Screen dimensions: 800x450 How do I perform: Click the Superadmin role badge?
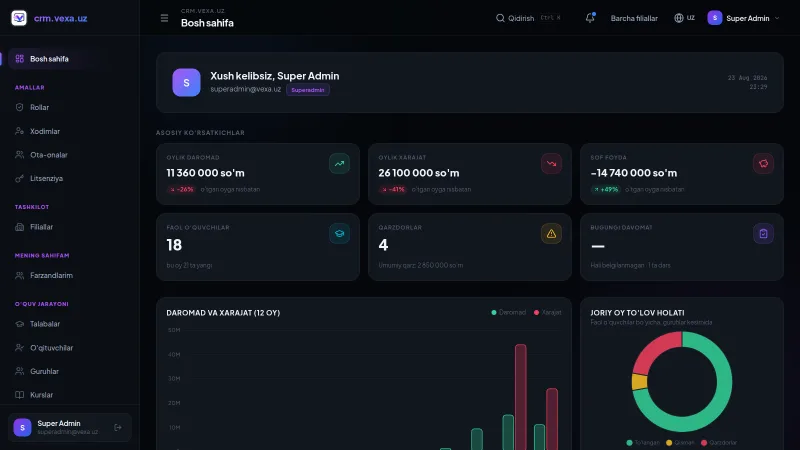(308, 90)
